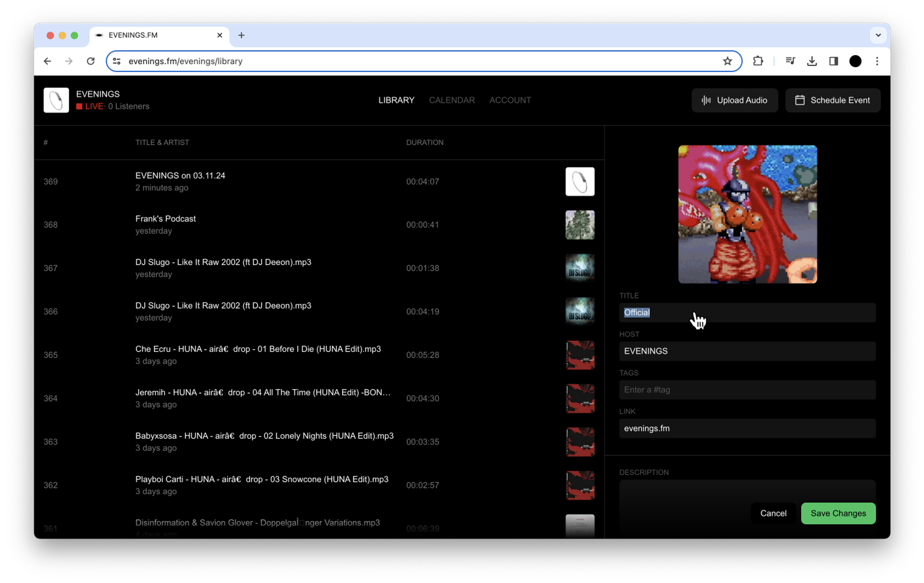Open a new browser tab

[241, 35]
